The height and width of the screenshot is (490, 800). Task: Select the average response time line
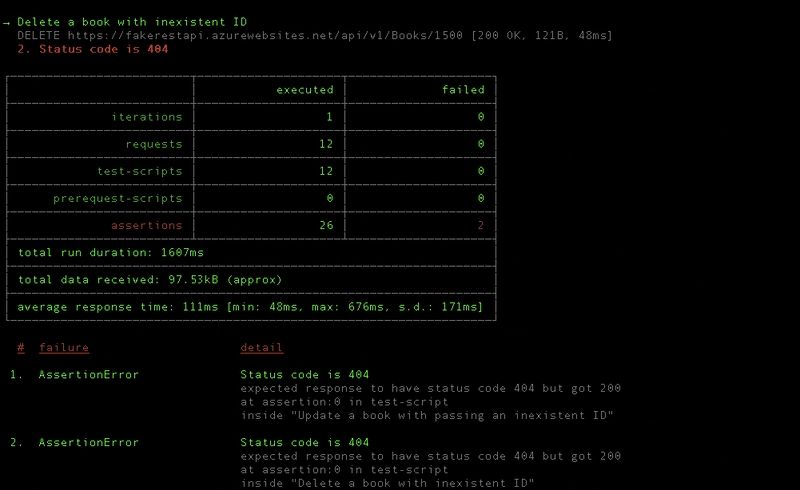point(250,307)
